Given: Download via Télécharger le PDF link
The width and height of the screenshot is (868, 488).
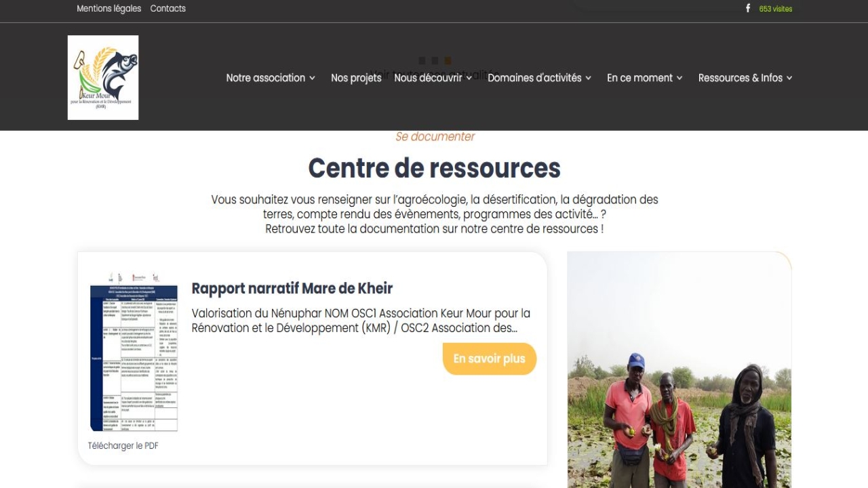Looking at the screenshot, I should click(123, 445).
